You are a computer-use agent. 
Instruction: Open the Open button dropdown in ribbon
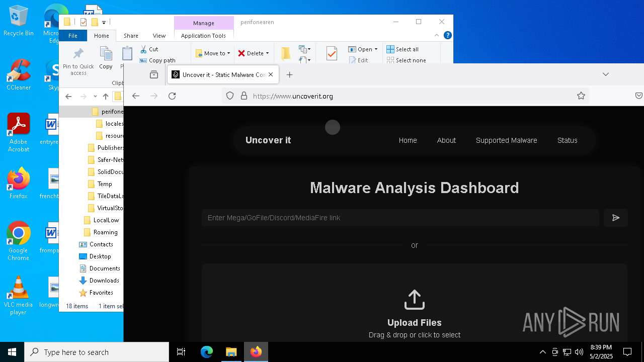coord(363,49)
